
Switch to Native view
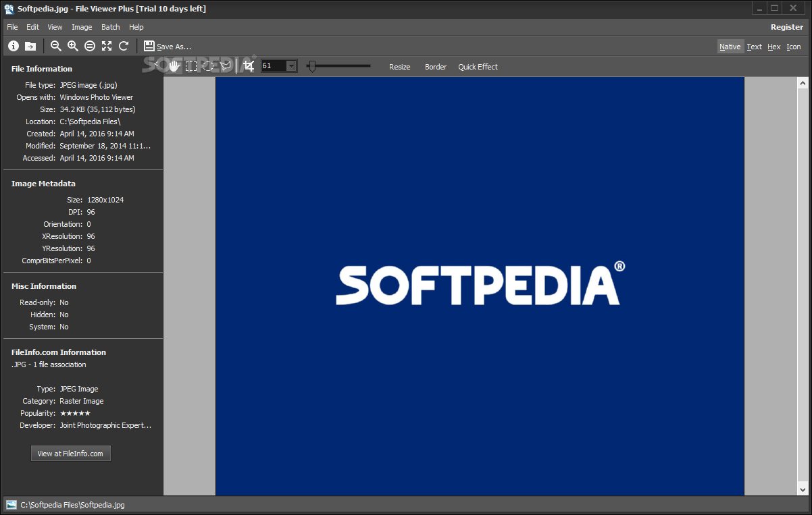pyautogui.click(x=730, y=47)
